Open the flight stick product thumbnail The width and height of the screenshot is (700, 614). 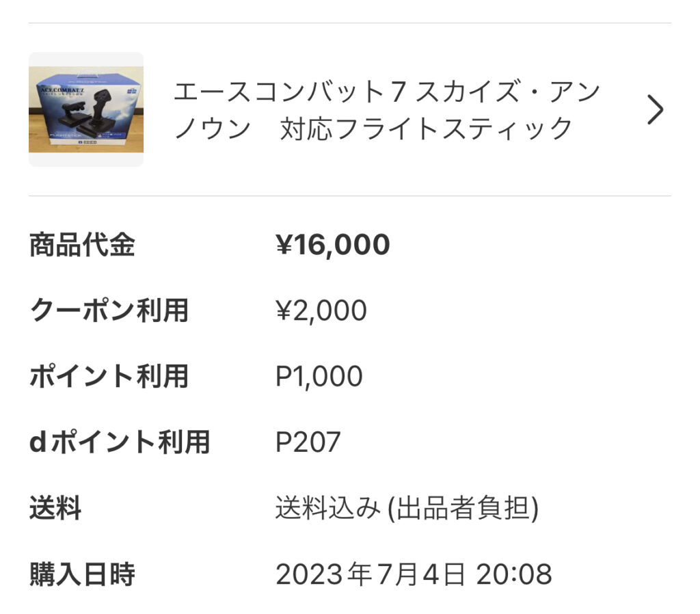point(86,109)
